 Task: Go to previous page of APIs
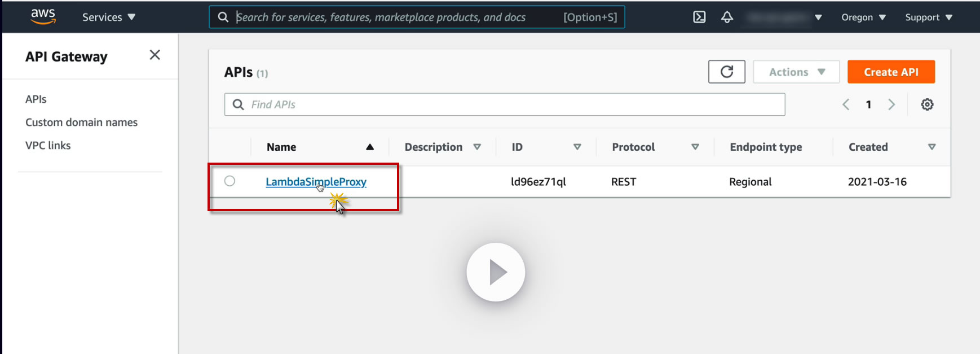(x=846, y=104)
